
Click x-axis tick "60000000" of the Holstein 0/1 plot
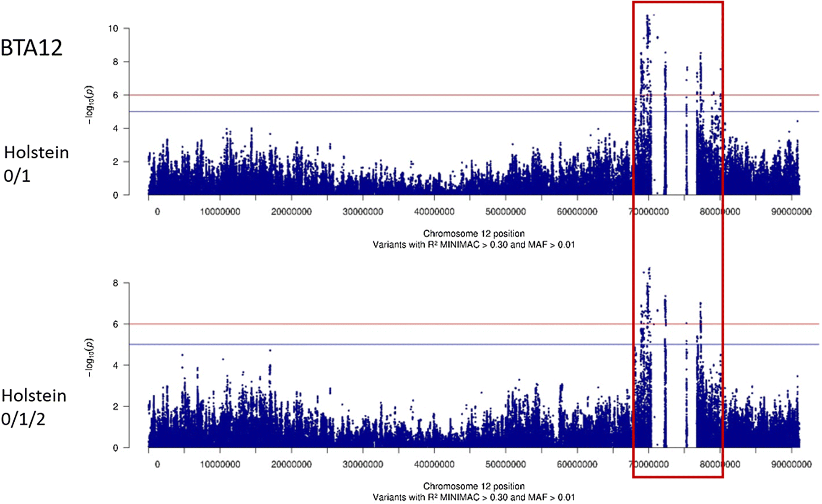pyautogui.click(x=577, y=212)
